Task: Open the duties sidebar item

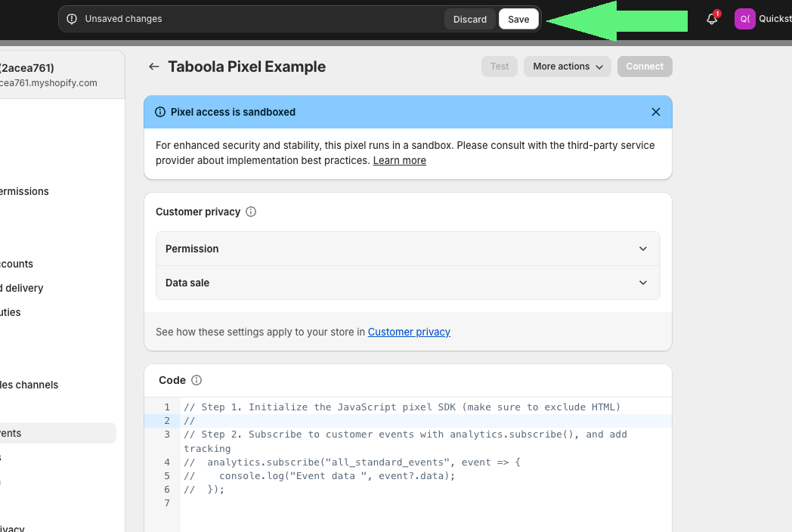Action: pos(11,312)
